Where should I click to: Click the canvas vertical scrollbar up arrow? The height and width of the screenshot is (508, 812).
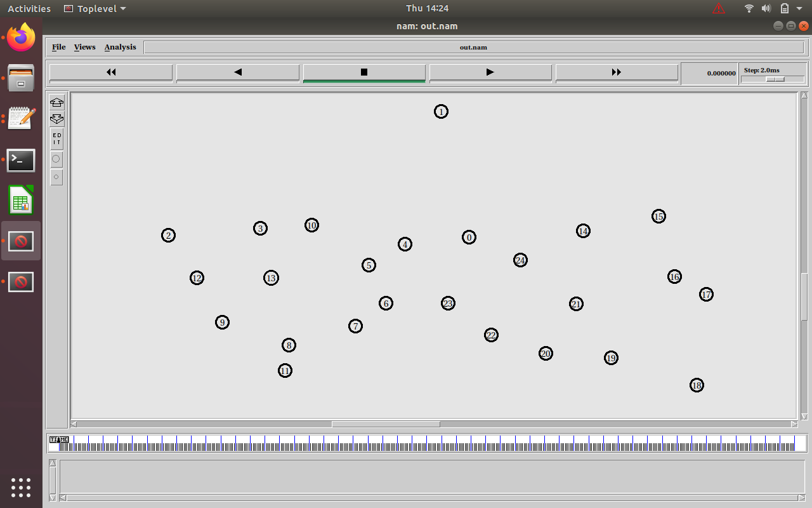(804, 96)
